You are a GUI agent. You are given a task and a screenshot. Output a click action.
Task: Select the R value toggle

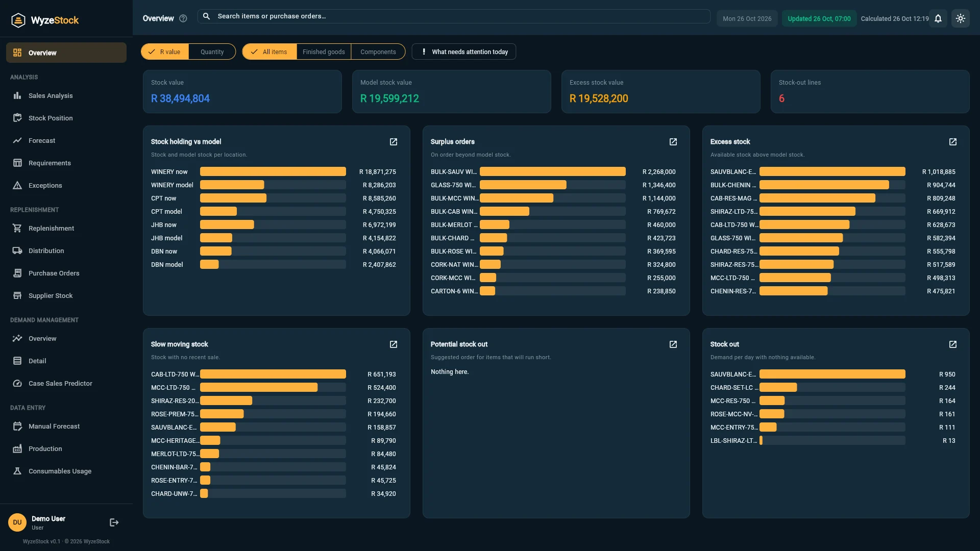pos(165,52)
